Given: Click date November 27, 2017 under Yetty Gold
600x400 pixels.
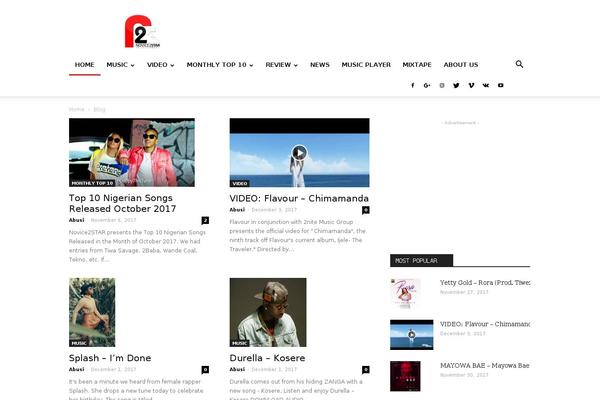Looking at the screenshot, I should point(464,292).
